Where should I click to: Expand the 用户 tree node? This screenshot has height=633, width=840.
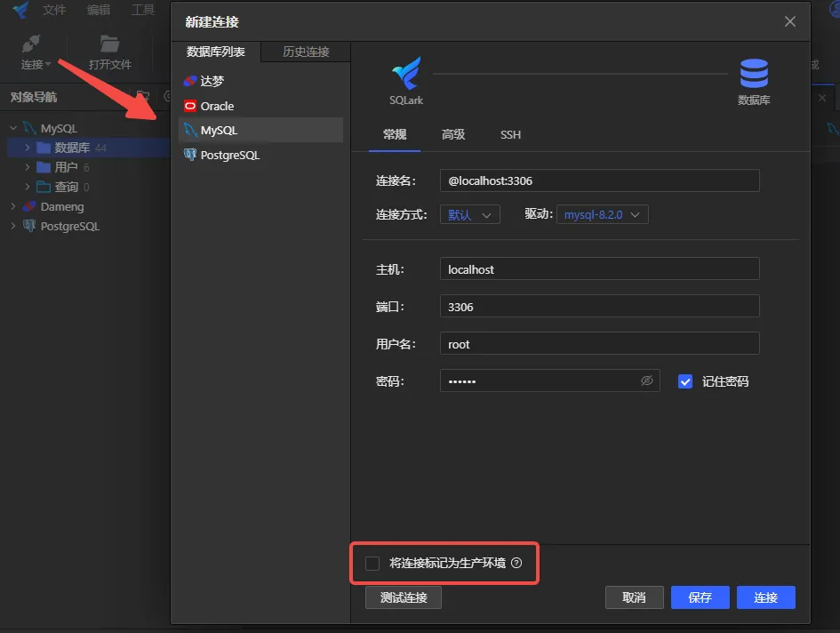(27, 167)
